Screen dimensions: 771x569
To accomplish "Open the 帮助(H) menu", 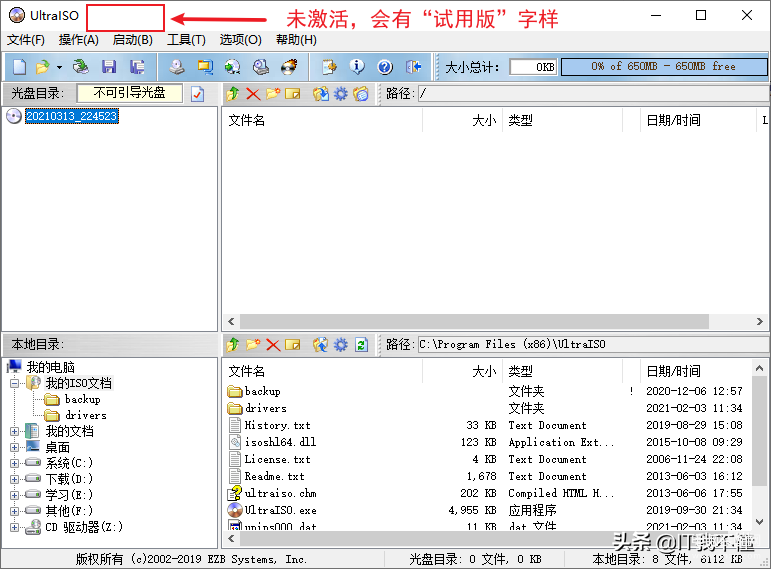I will pos(296,40).
